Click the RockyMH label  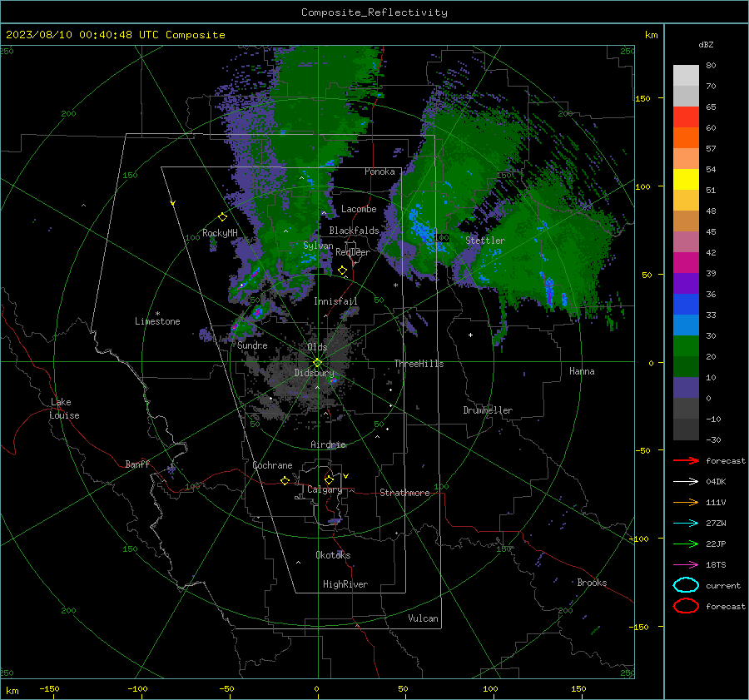coord(220,233)
